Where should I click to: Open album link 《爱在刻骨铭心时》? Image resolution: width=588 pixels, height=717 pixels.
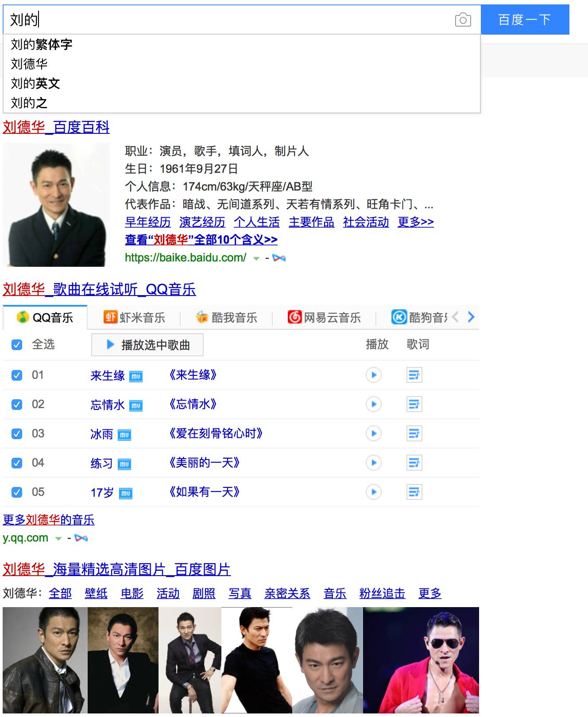[x=216, y=433]
